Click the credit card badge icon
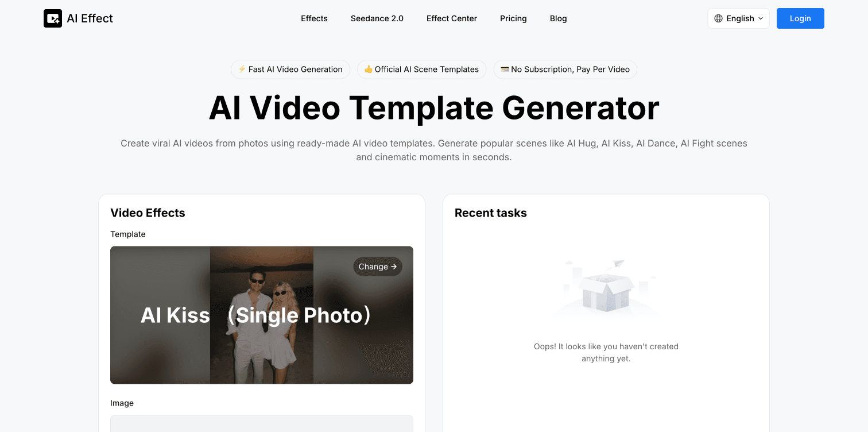This screenshot has height=432, width=868. coord(505,69)
